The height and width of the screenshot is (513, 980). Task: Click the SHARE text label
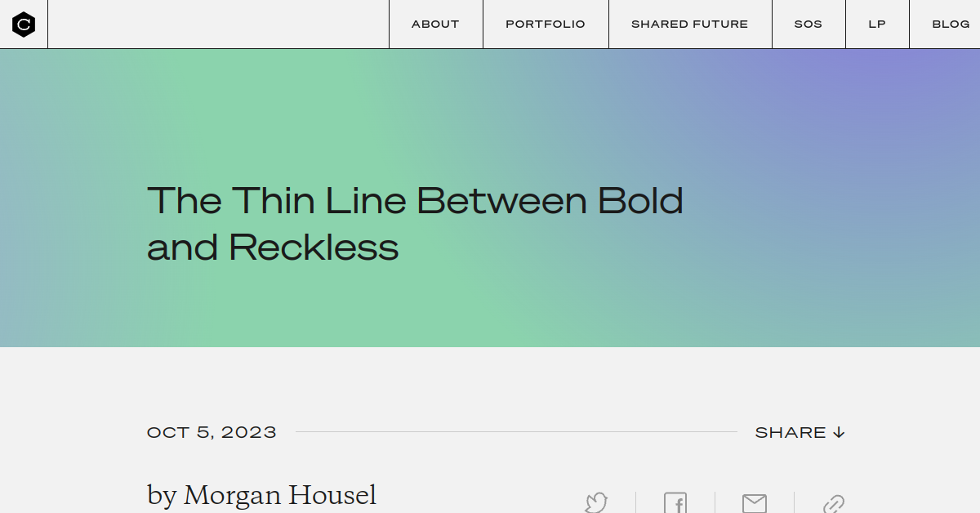791,432
